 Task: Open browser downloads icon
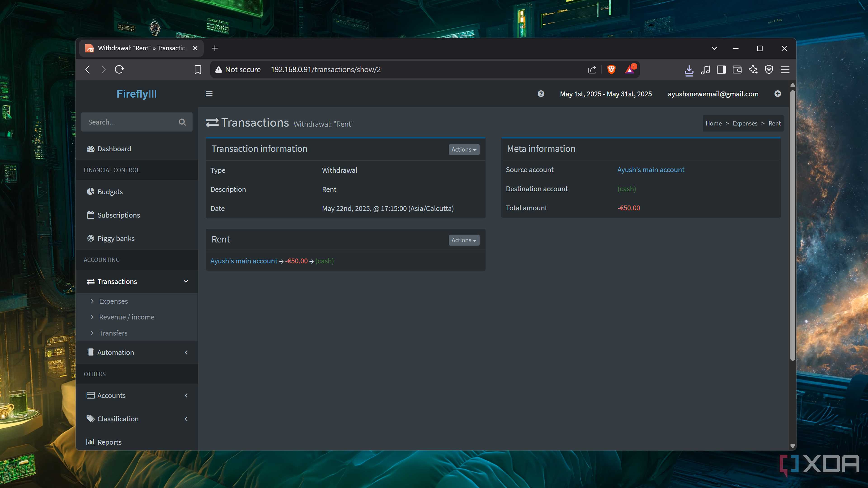pyautogui.click(x=689, y=70)
